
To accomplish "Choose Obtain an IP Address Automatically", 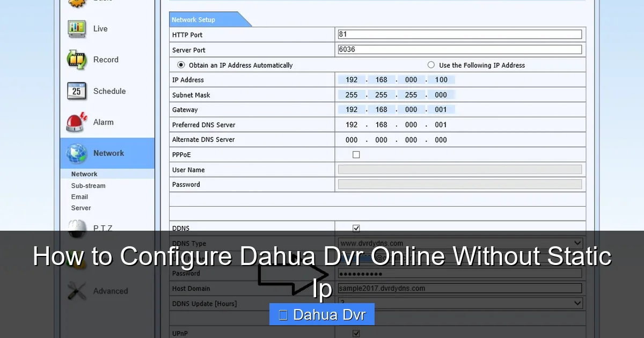I will [x=181, y=64].
